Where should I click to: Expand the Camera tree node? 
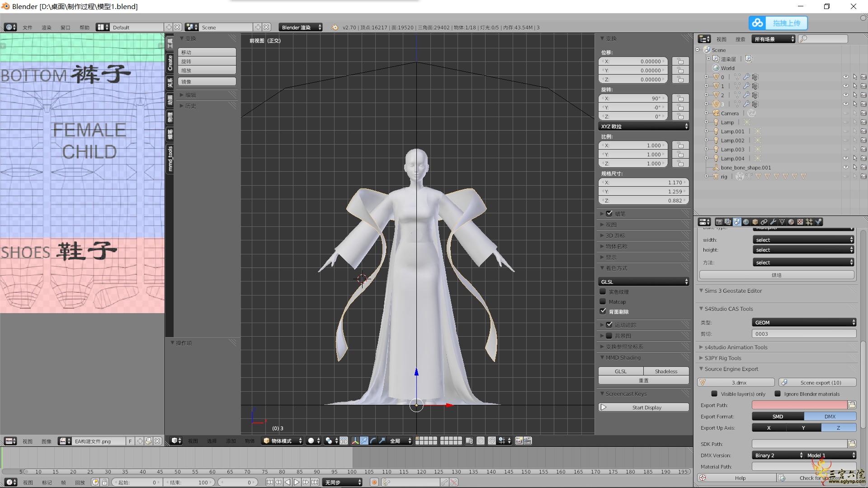[x=706, y=113]
